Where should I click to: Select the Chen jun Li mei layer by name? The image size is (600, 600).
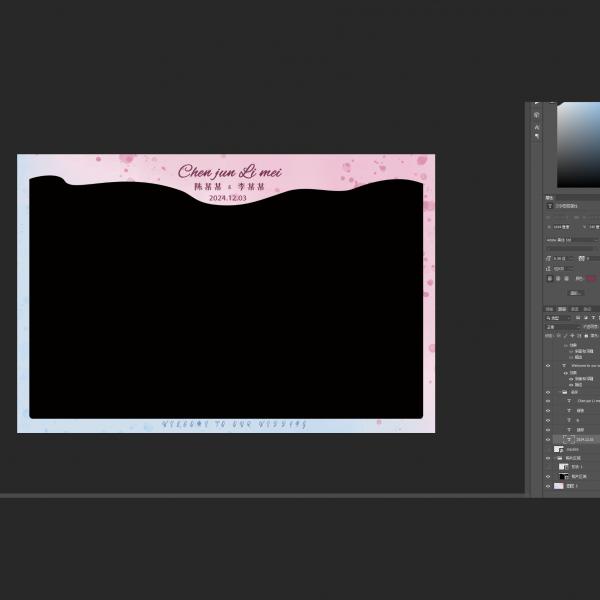588,401
